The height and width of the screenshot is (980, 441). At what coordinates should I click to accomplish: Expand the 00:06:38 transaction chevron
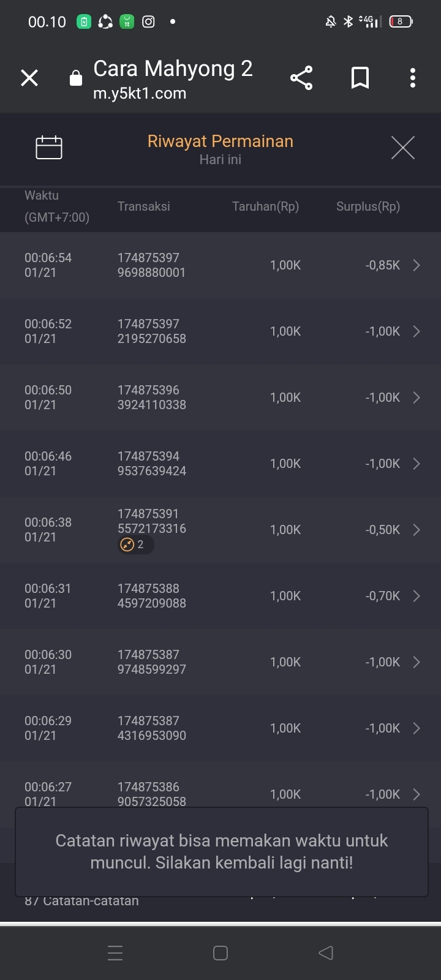tap(417, 530)
